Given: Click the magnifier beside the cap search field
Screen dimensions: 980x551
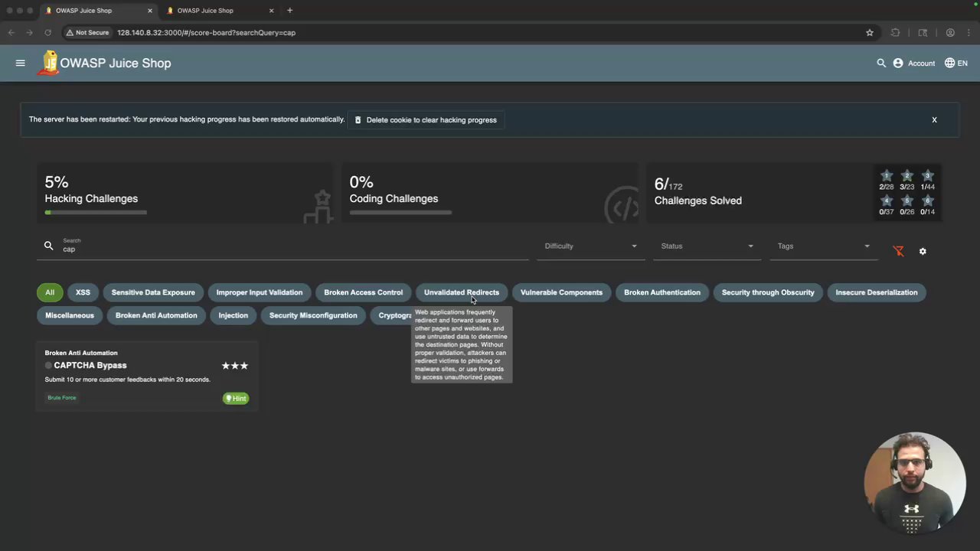Looking at the screenshot, I should click(49, 246).
